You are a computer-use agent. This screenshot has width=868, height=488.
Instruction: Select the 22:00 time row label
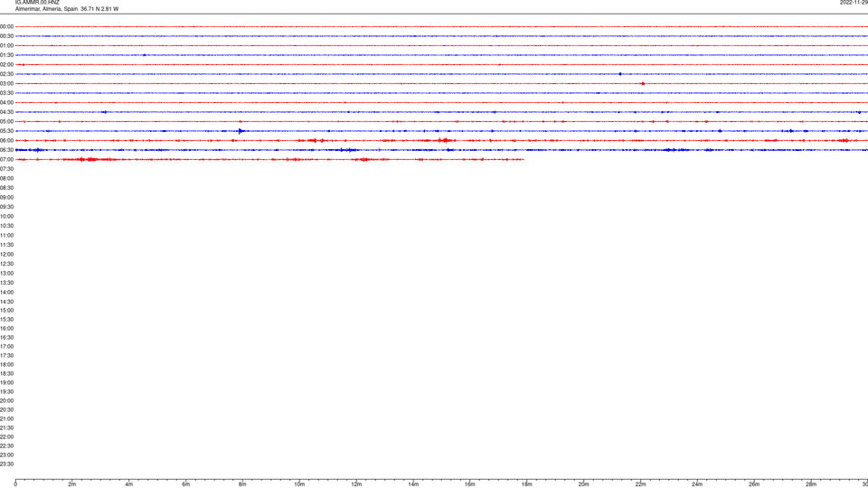[6, 437]
